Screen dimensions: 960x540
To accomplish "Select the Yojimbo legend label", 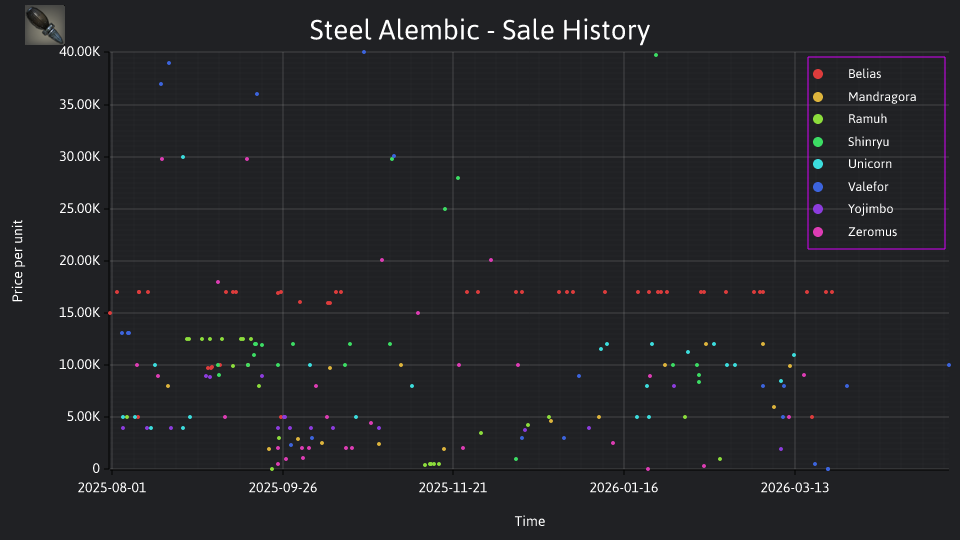I will [x=870, y=209].
